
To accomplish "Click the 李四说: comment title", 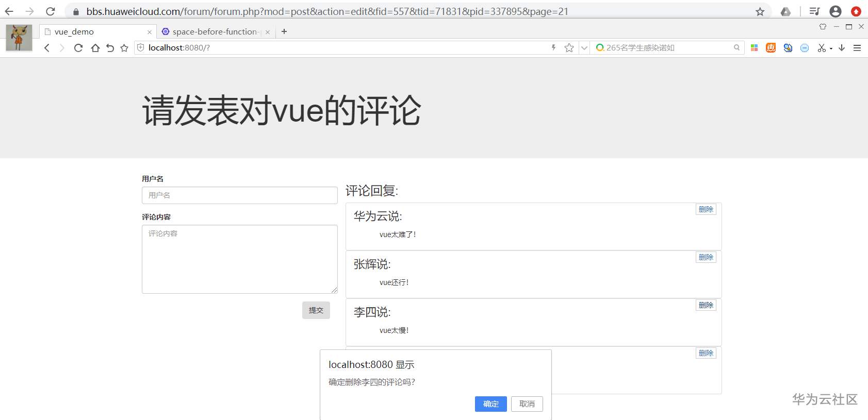I will click(x=372, y=312).
